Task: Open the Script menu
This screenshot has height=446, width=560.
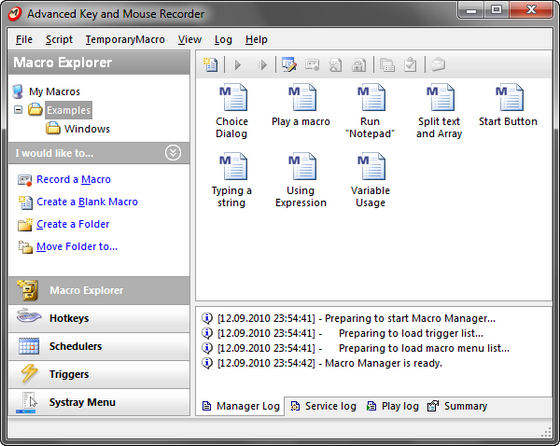Action: click(x=59, y=39)
